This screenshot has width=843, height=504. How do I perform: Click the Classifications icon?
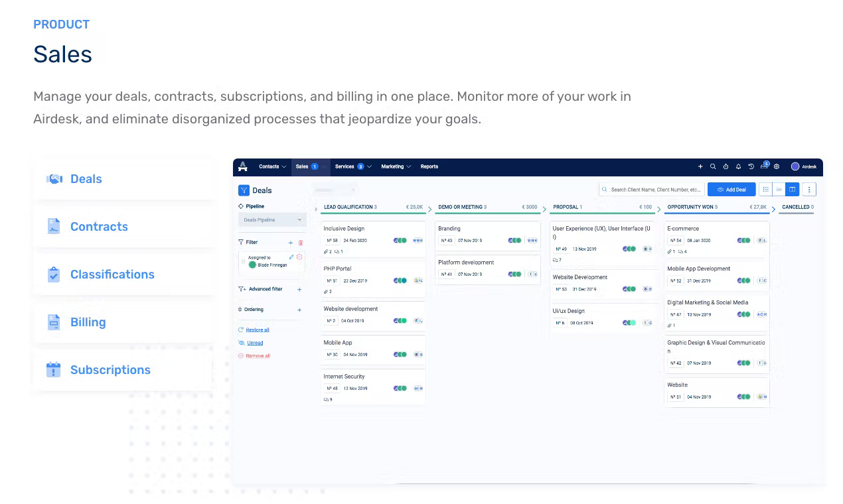pyautogui.click(x=54, y=274)
